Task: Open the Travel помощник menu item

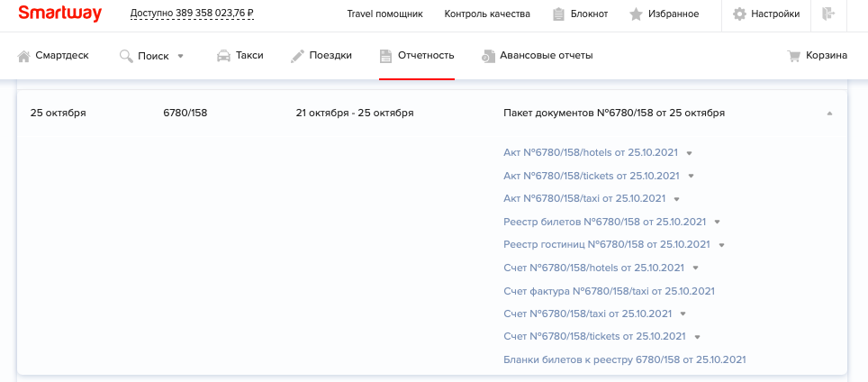Action: coord(384,14)
